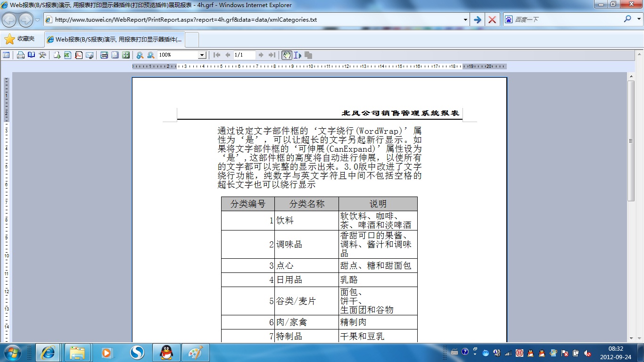Click the red stop loading button

[492, 20]
